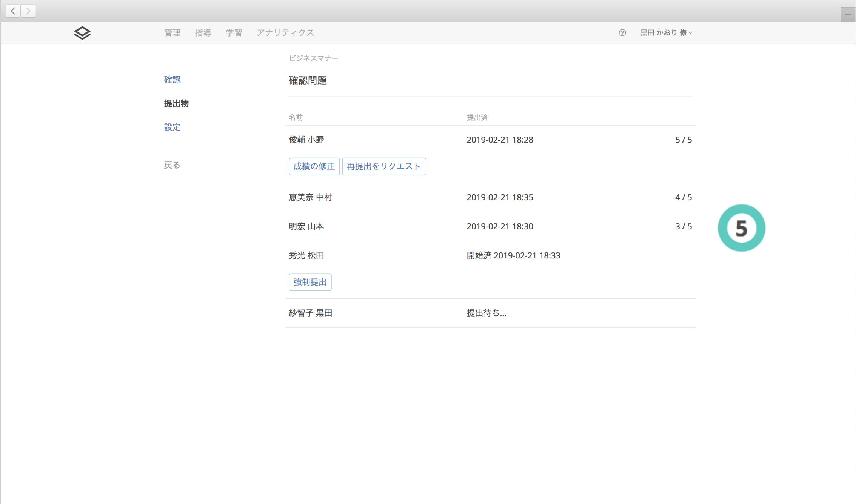Open the 設定 sidebar tab

point(172,127)
